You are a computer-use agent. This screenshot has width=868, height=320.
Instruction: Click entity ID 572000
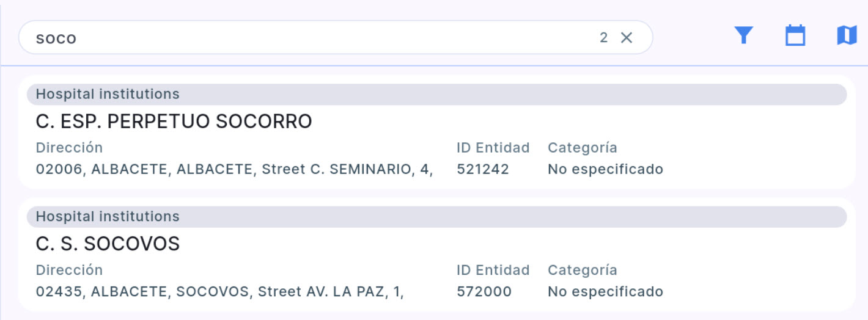coord(484,292)
